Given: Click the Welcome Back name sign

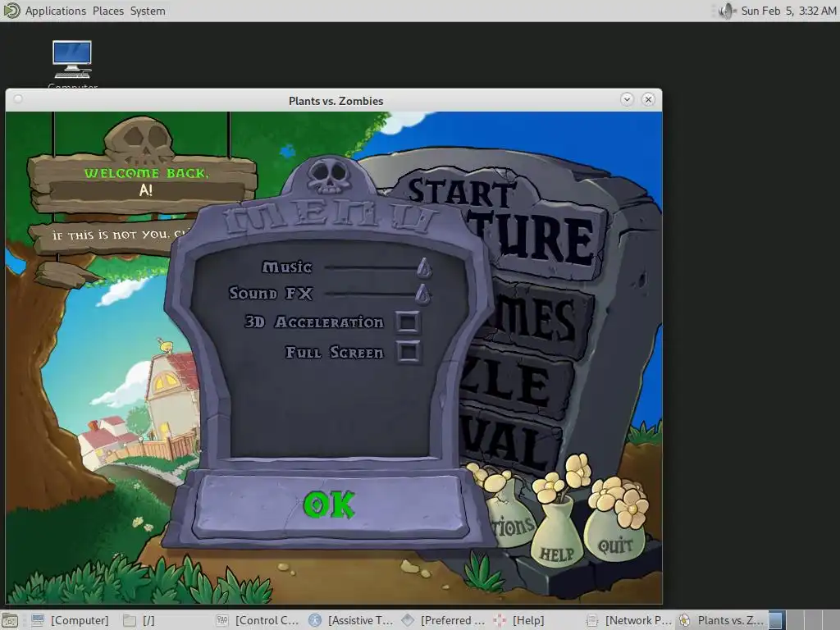Looking at the screenshot, I should (143, 183).
